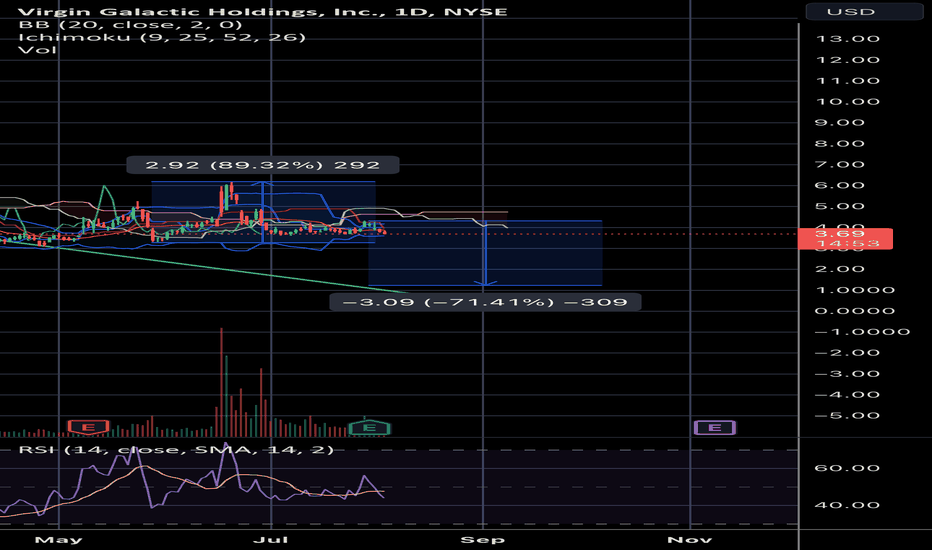The width and height of the screenshot is (932, 550).
Task: Click the 1.0000 price axis label
Action: tap(855, 290)
